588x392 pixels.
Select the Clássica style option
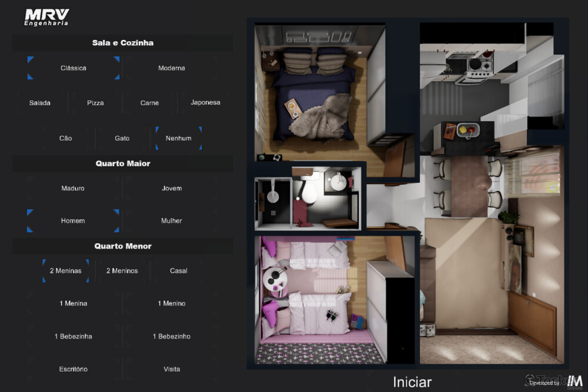(73, 68)
